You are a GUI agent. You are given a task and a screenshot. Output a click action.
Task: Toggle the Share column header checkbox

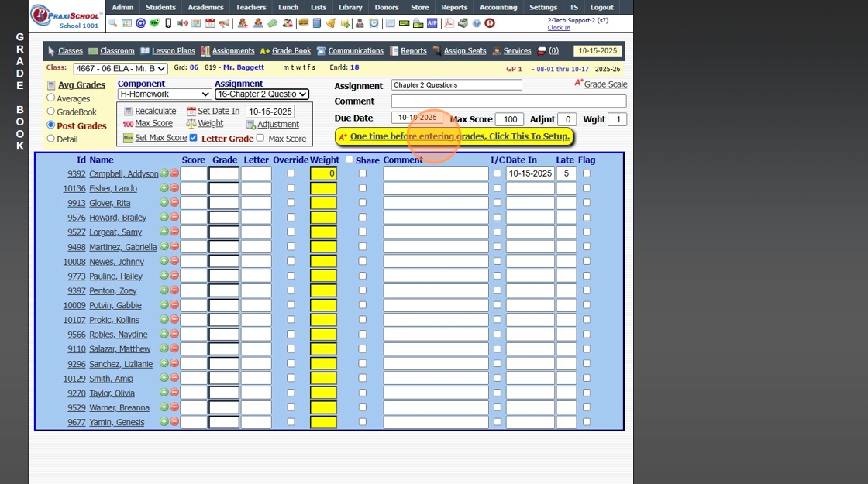[x=350, y=160]
